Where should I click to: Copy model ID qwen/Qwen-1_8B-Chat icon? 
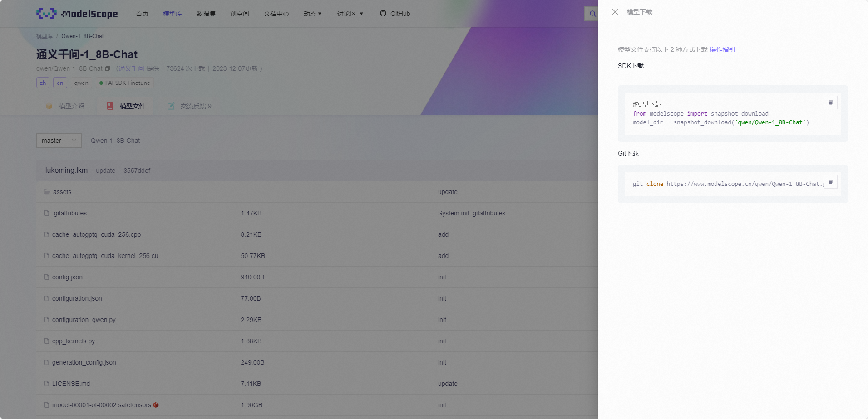pyautogui.click(x=108, y=68)
